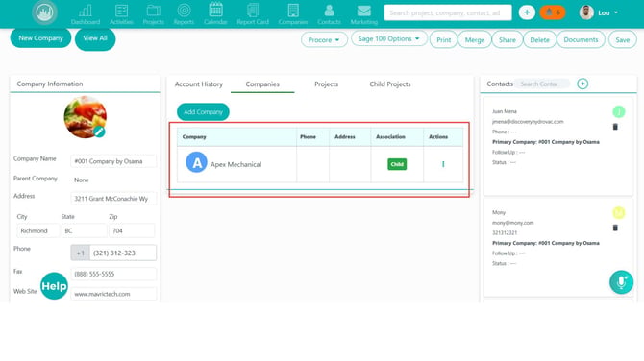The width and height of the screenshot is (644, 361).
Task: Open the Companies nav icon
Action: 293,14
